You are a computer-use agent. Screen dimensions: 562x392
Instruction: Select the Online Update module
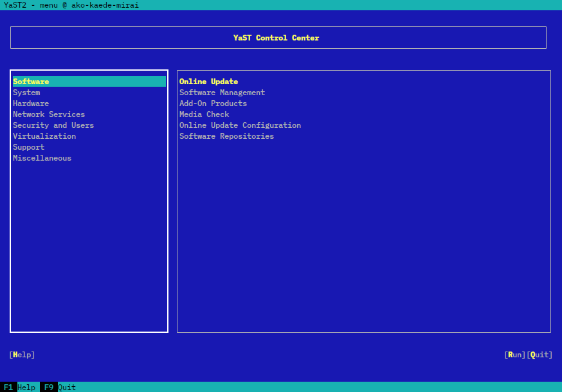click(x=208, y=82)
